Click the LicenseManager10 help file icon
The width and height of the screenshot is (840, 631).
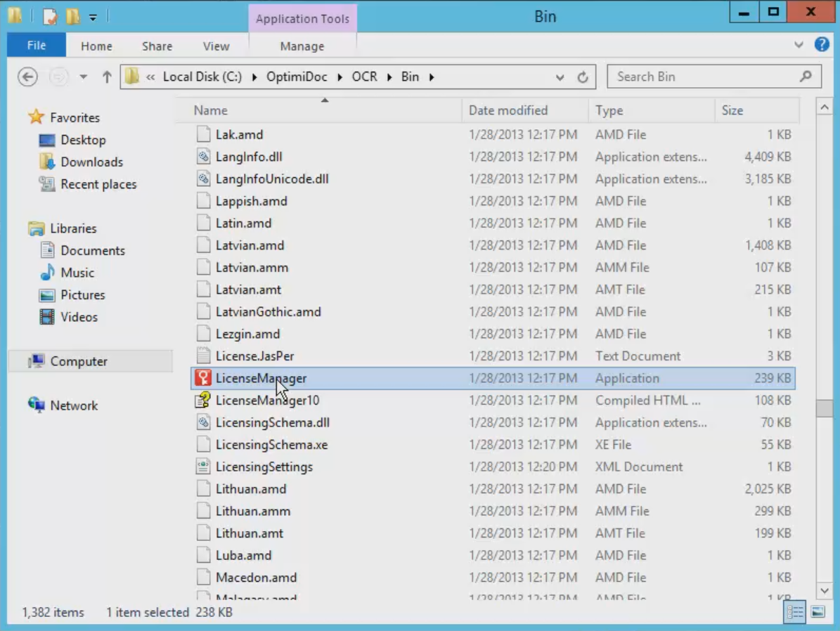point(203,401)
